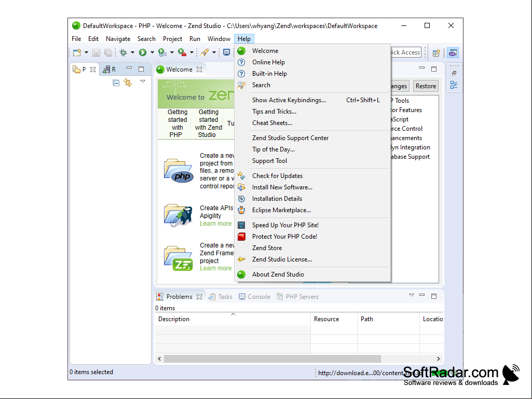Click the Outline icon in right trim
This screenshot has width=532, height=399.
coord(454,85)
